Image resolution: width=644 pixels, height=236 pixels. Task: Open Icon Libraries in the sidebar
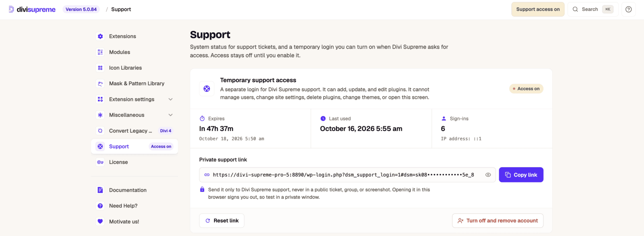tap(134, 68)
